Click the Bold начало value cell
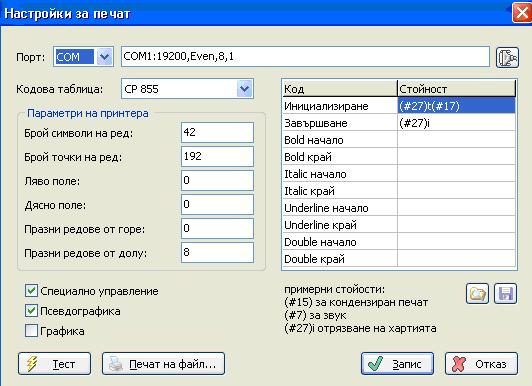The height and width of the screenshot is (386, 532). point(456,140)
